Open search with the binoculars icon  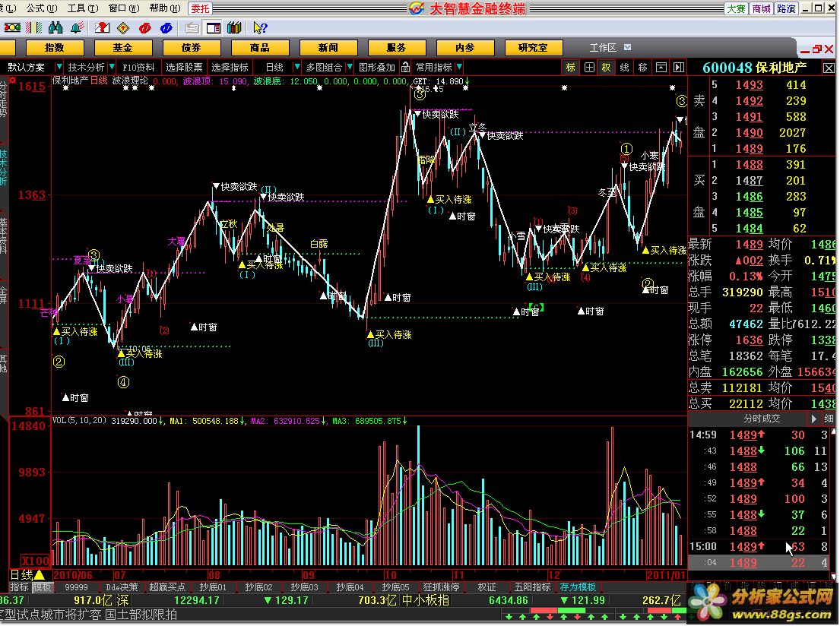pos(55,27)
